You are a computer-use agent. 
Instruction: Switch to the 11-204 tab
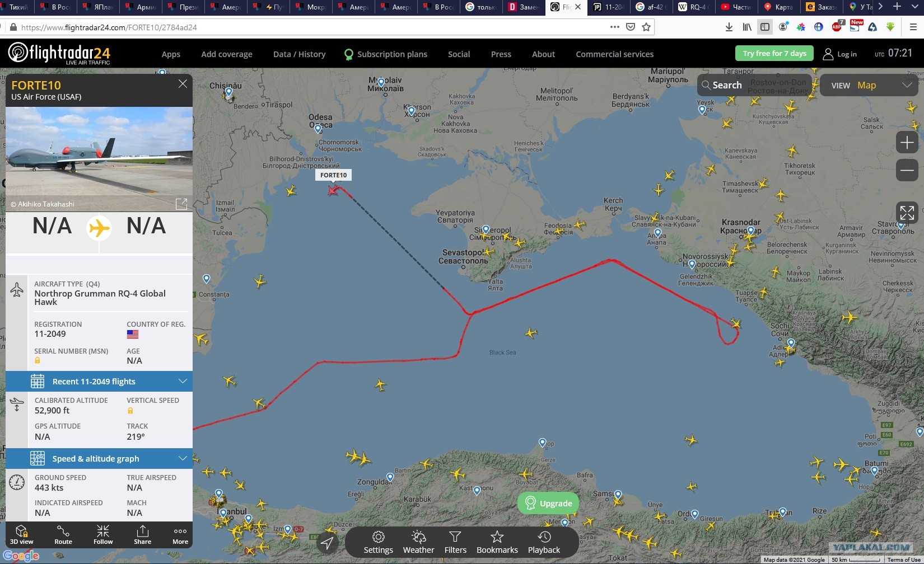(608, 7)
